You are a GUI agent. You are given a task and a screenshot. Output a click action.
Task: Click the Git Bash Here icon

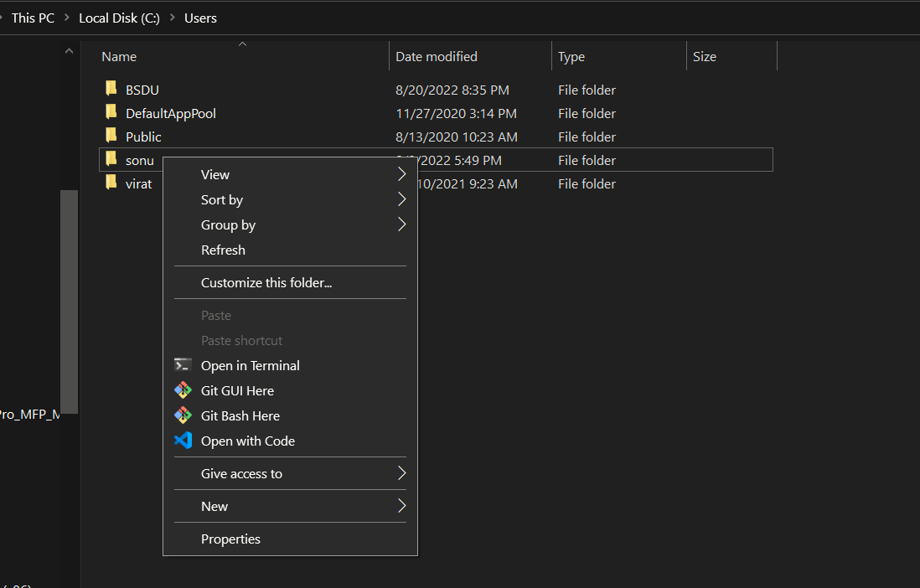coord(183,415)
